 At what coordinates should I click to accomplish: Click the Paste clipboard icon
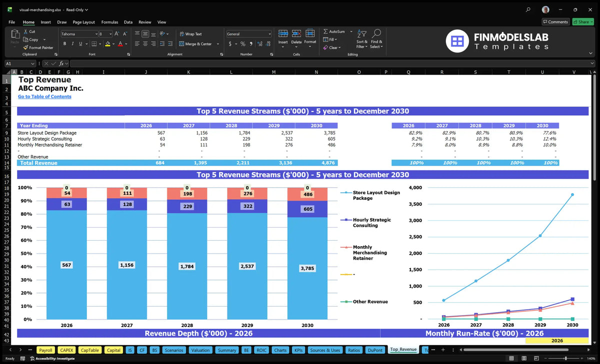tap(14, 34)
